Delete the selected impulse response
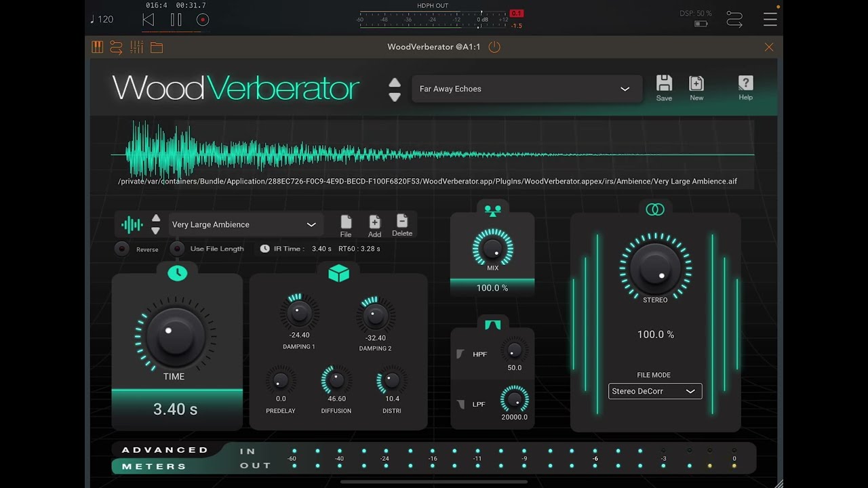The height and width of the screenshot is (488, 868). [402, 225]
